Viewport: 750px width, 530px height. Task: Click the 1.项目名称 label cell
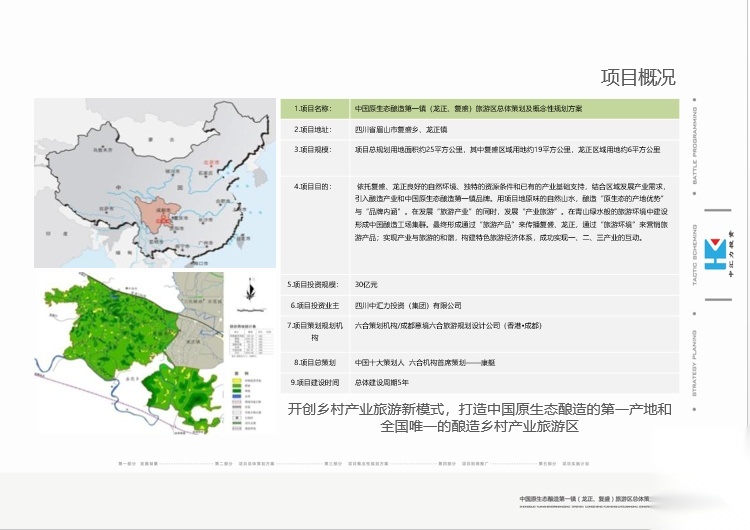[315, 109]
